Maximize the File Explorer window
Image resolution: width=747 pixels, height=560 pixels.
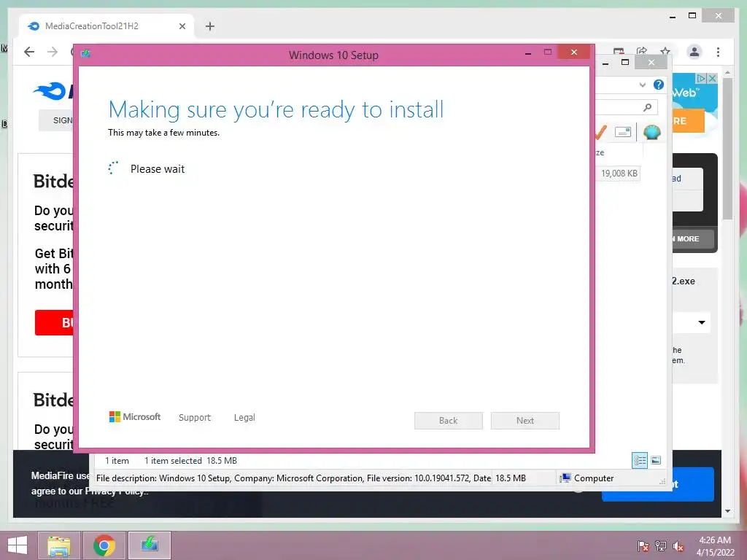tap(625, 63)
